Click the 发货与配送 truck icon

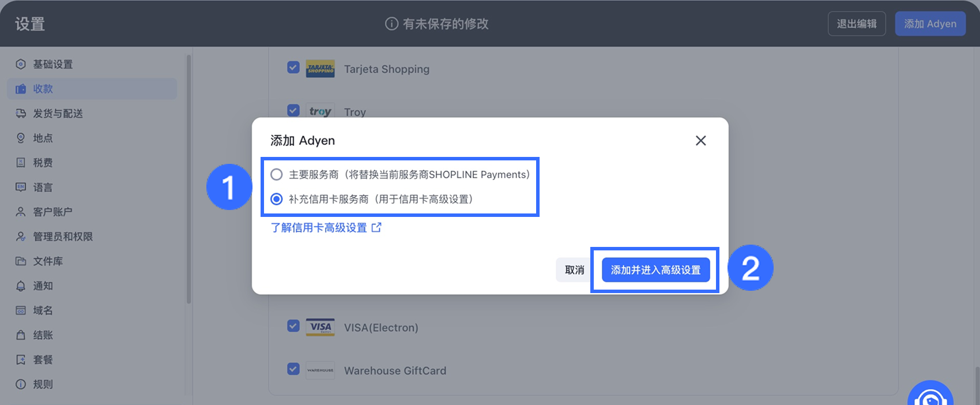[21, 114]
